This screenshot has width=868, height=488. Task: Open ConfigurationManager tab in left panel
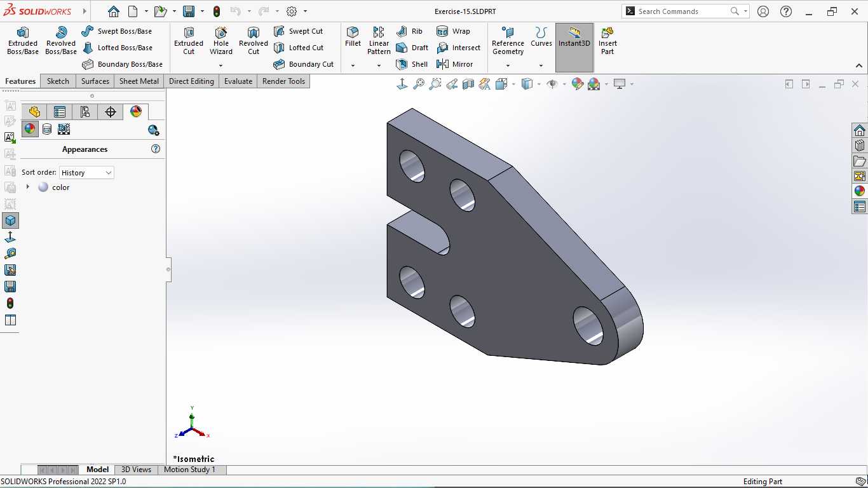pos(85,112)
